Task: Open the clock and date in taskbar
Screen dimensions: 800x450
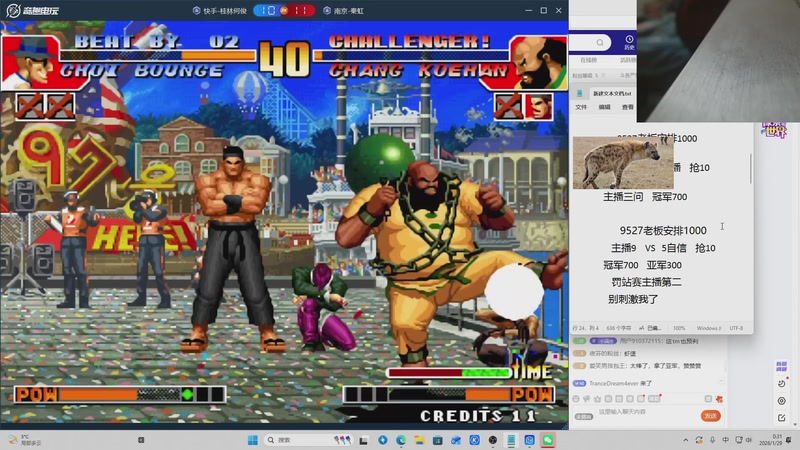Action: pos(770,440)
